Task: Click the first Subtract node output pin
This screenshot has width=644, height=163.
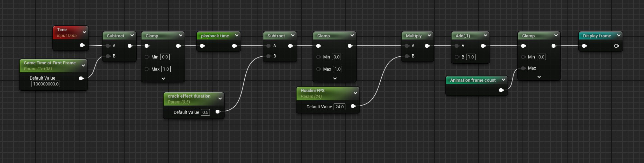Action: pyautogui.click(x=130, y=46)
